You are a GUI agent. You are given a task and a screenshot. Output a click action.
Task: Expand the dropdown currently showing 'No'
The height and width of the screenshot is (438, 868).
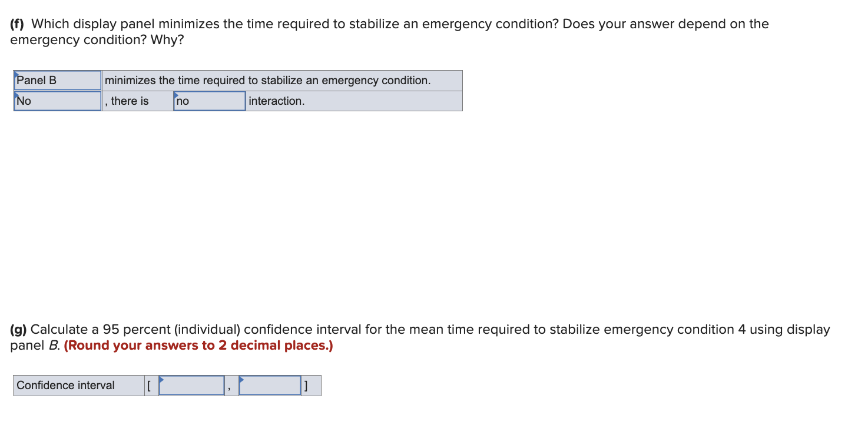point(57,101)
